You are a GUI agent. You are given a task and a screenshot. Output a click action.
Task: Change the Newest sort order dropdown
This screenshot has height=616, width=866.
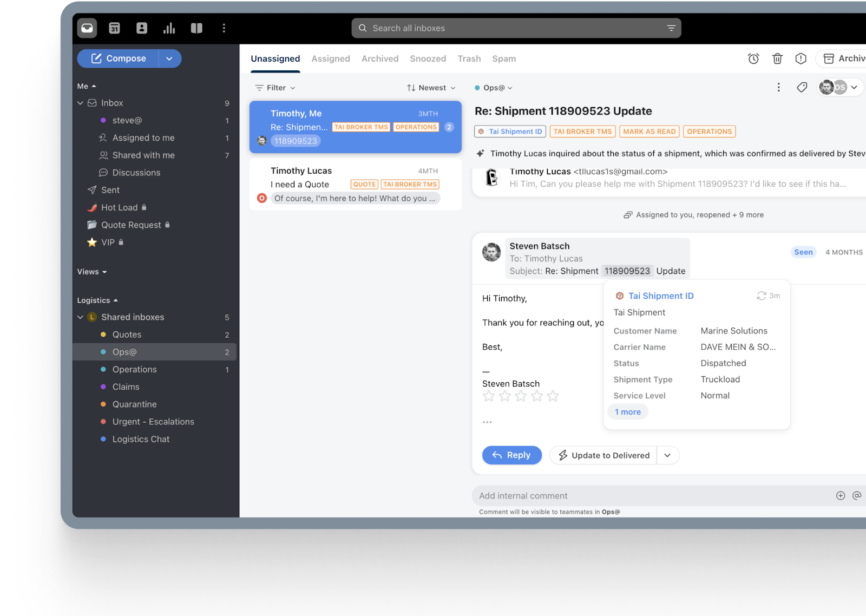(x=431, y=88)
